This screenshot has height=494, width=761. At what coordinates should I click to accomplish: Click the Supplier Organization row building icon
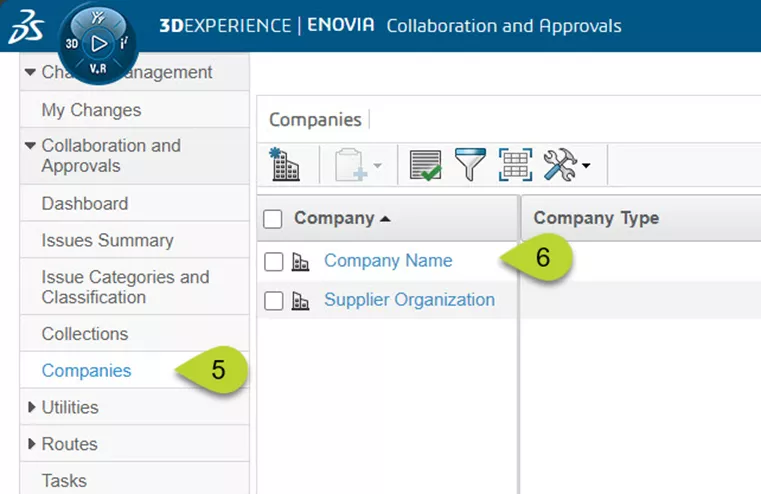[300, 300]
